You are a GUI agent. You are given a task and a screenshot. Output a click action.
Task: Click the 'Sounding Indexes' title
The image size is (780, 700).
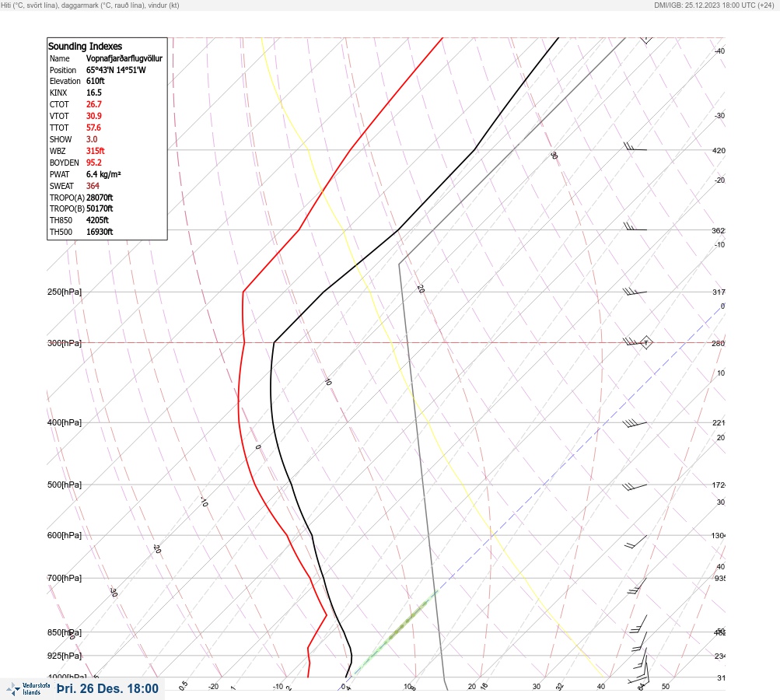click(x=85, y=46)
